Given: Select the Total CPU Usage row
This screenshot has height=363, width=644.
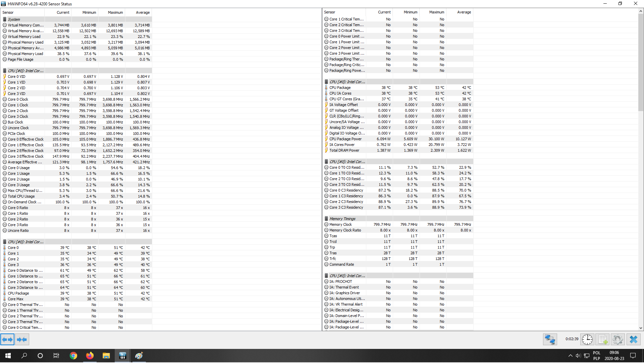Looking at the screenshot, I should pos(76,196).
